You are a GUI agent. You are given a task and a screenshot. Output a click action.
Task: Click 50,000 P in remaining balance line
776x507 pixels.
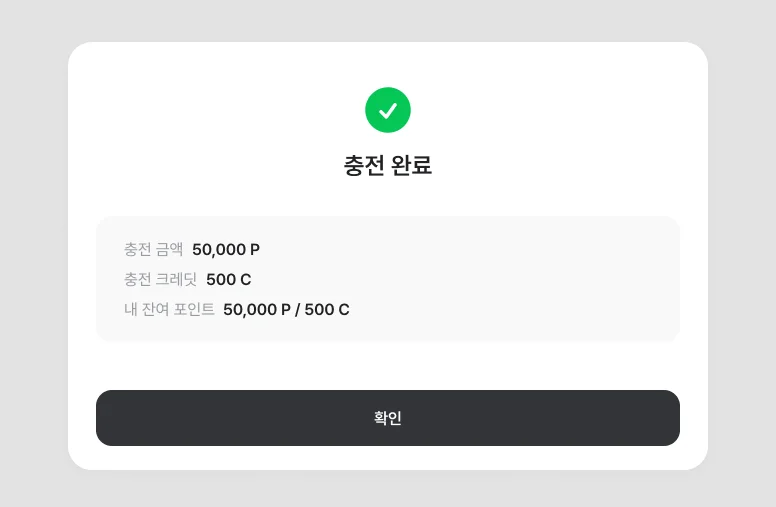point(256,309)
